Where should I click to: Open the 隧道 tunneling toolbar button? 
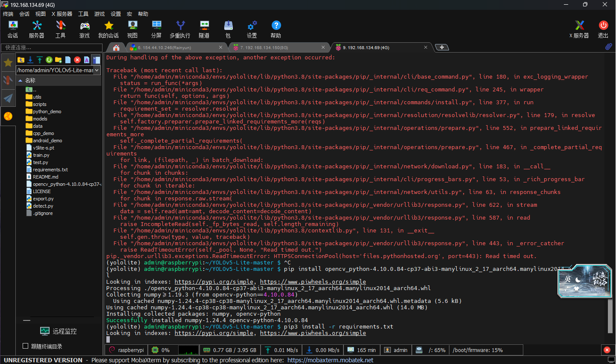tap(204, 29)
